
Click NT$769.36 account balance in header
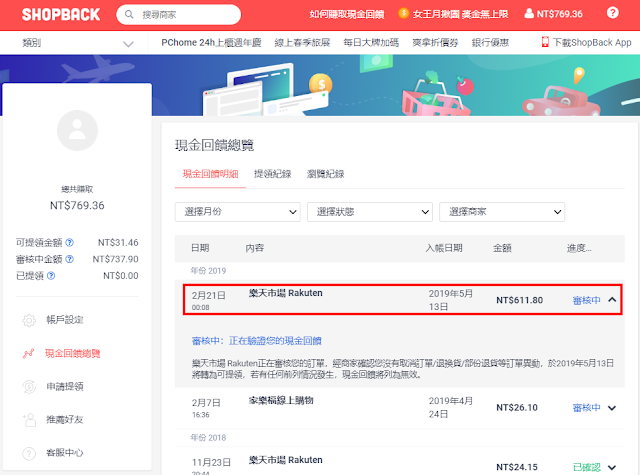tap(560, 14)
